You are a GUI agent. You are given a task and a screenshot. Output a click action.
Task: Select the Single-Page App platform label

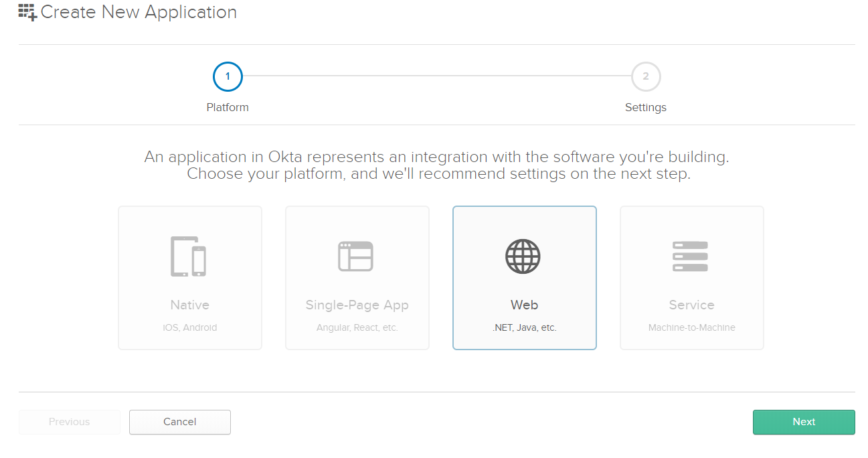click(357, 305)
